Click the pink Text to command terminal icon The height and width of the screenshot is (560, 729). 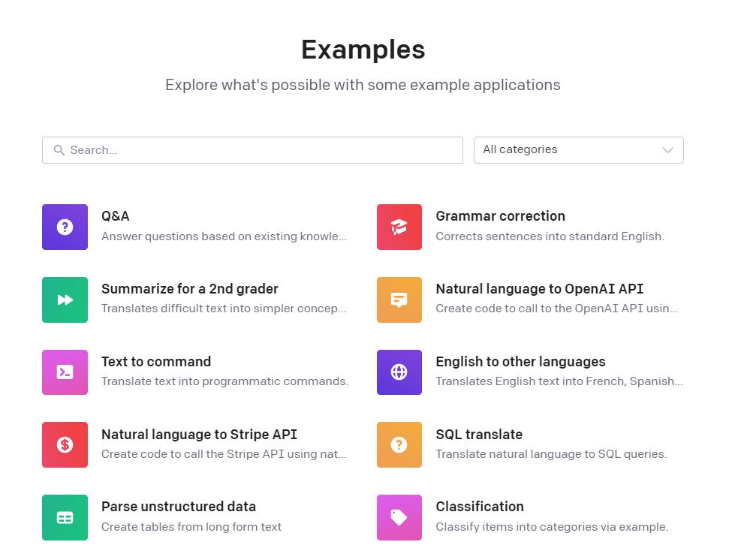click(65, 372)
